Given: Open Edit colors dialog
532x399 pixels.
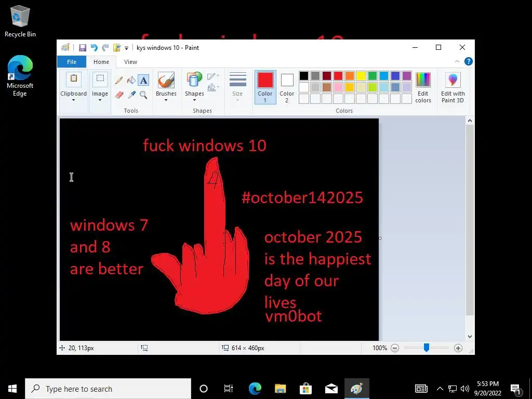Looking at the screenshot, I should (x=423, y=87).
